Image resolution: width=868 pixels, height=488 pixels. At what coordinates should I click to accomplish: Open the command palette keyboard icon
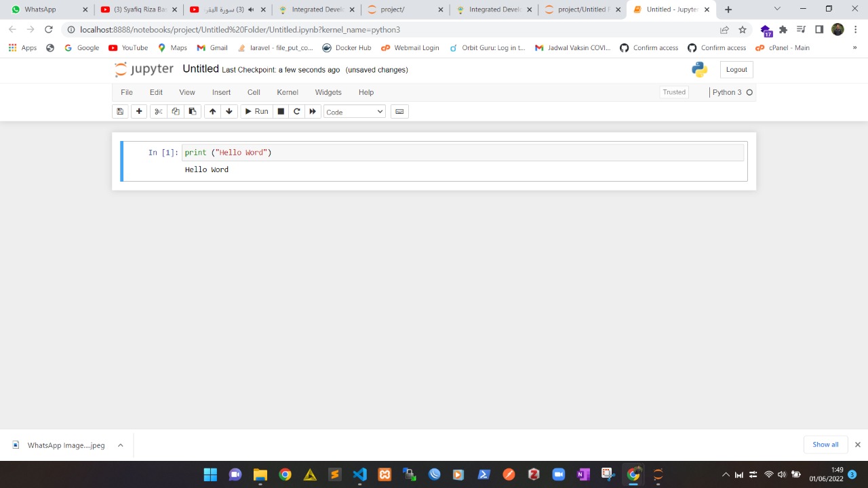click(400, 111)
